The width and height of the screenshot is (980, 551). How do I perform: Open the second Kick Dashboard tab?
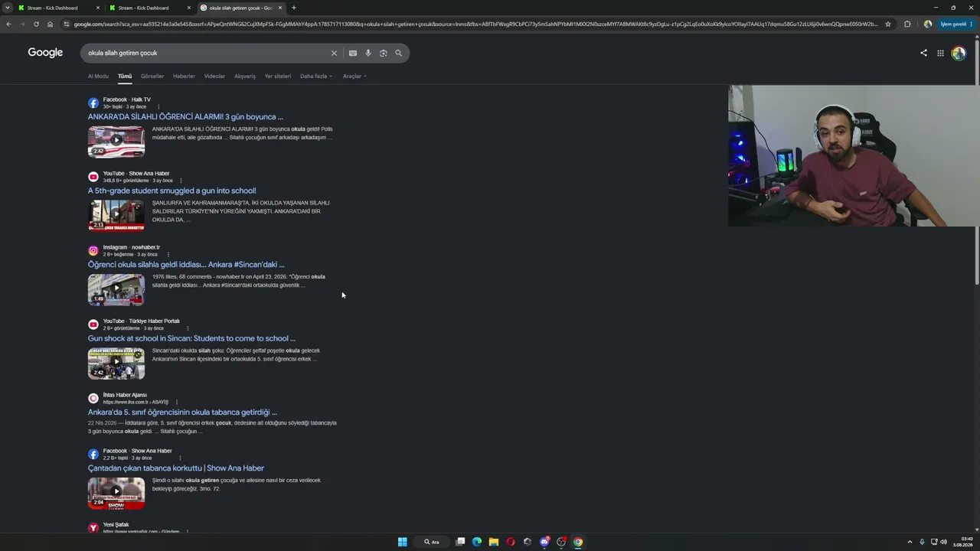[x=150, y=8]
